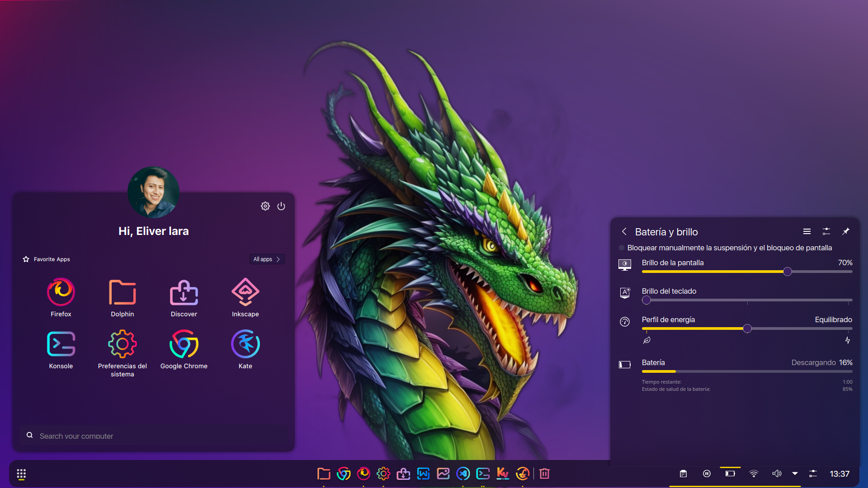Open the app grid launcher in the panel
Image resolution: width=868 pixels, height=488 pixels.
[21, 474]
